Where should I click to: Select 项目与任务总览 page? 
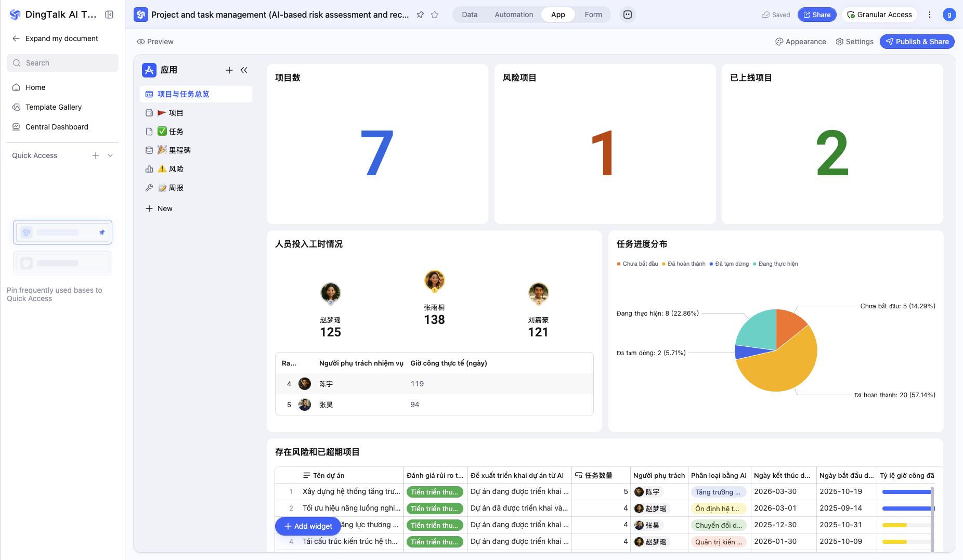pos(196,94)
